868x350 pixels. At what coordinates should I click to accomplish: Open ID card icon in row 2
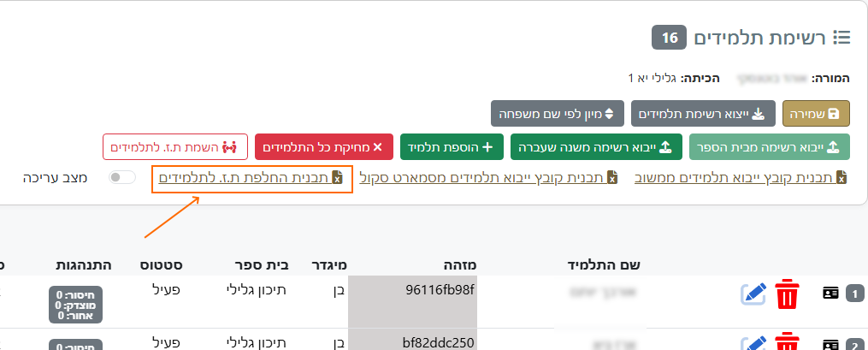click(830, 345)
